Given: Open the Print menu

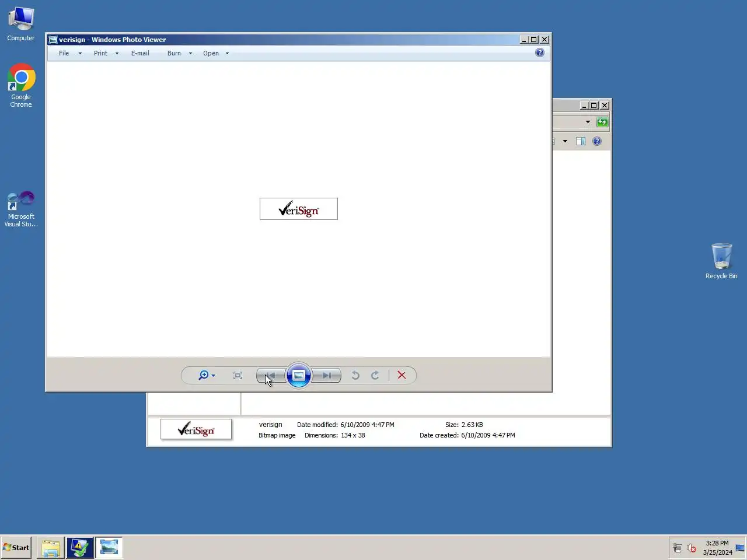Looking at the screenshot, I should pos(100,53).
